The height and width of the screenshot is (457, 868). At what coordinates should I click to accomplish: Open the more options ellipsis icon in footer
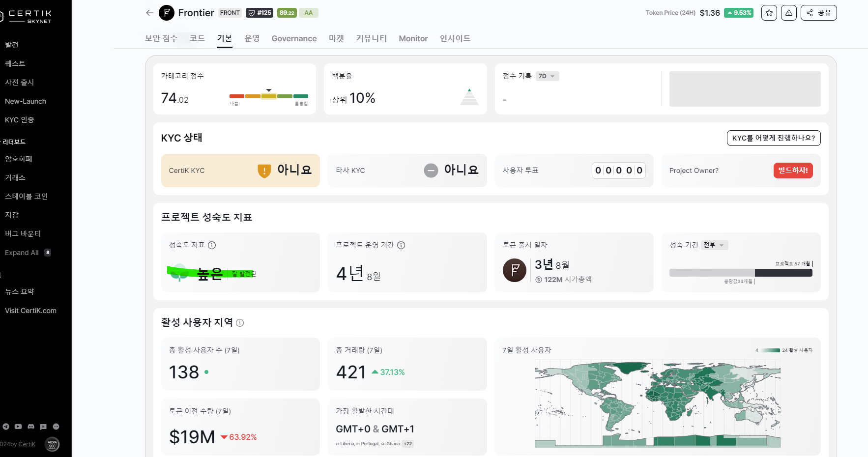tap(56, 427)
